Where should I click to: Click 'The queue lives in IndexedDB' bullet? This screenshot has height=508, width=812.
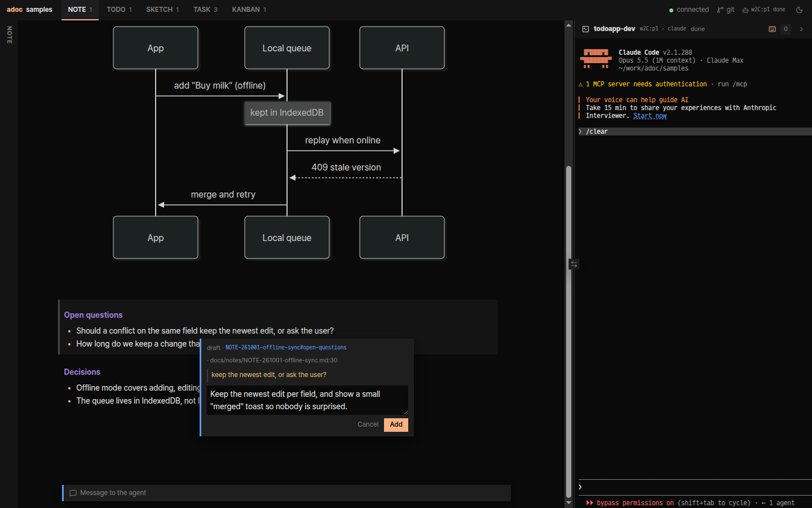(x=138, y=401)
